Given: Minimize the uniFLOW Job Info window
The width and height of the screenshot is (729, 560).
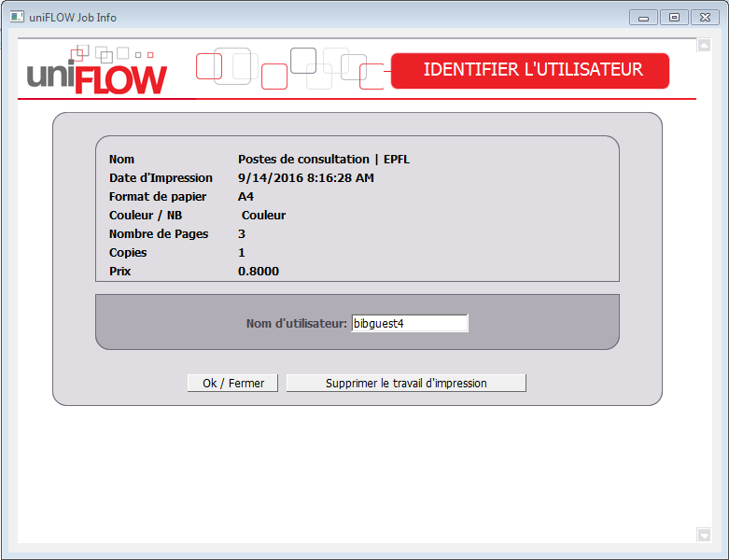Looking at the screenshot, I should pyautogui.click(x=643, y=18).
